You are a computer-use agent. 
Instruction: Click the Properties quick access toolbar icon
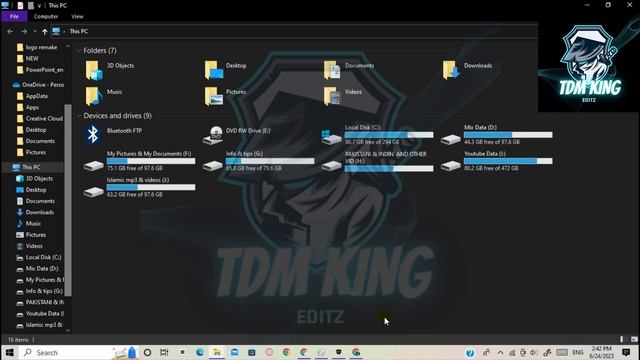pyautogui.click(x=20, y=5)
